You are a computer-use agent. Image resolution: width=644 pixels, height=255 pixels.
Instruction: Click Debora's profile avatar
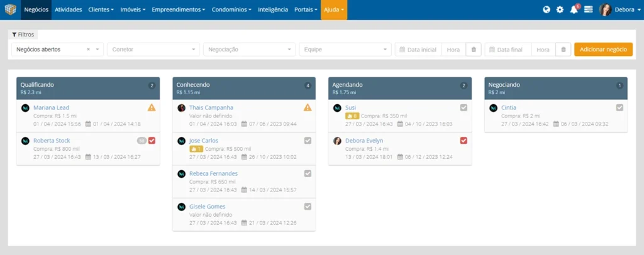pos(605,10)
